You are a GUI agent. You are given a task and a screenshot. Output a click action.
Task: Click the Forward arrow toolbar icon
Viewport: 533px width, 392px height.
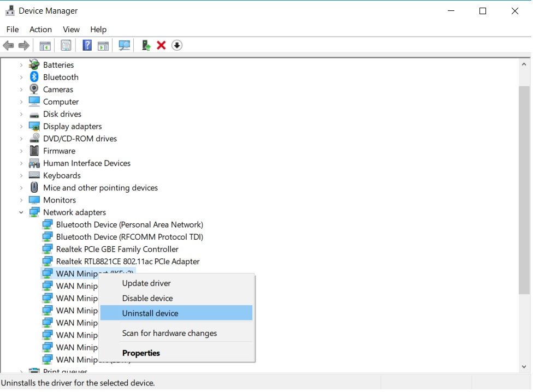click(24, 45)
